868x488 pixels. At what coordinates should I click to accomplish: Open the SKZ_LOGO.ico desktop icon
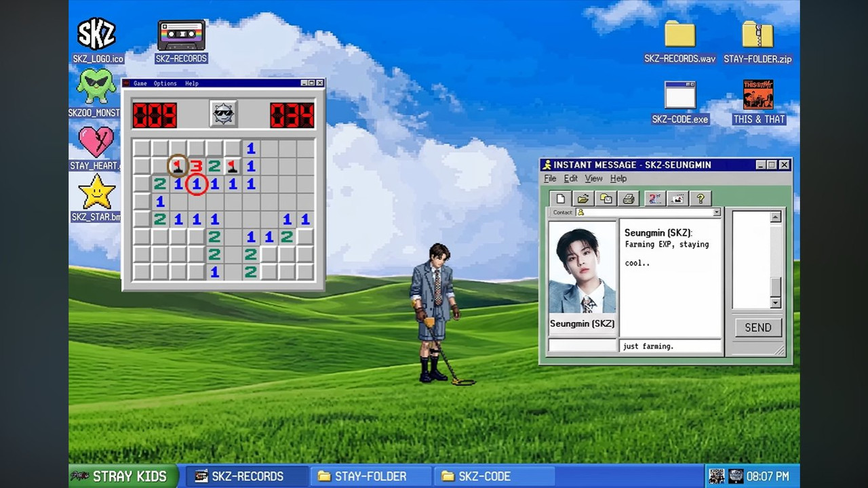point(97,34)
